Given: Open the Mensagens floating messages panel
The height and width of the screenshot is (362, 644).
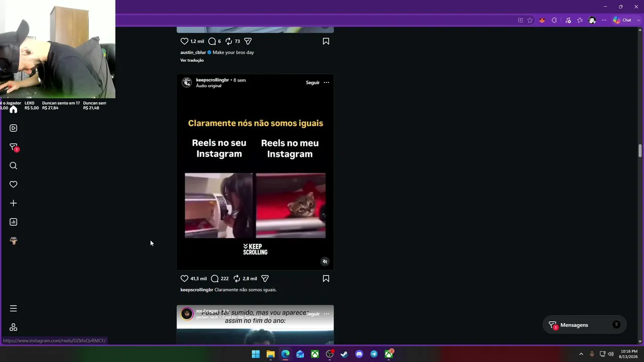Looking at the screenshot, I should click(585, 325).
